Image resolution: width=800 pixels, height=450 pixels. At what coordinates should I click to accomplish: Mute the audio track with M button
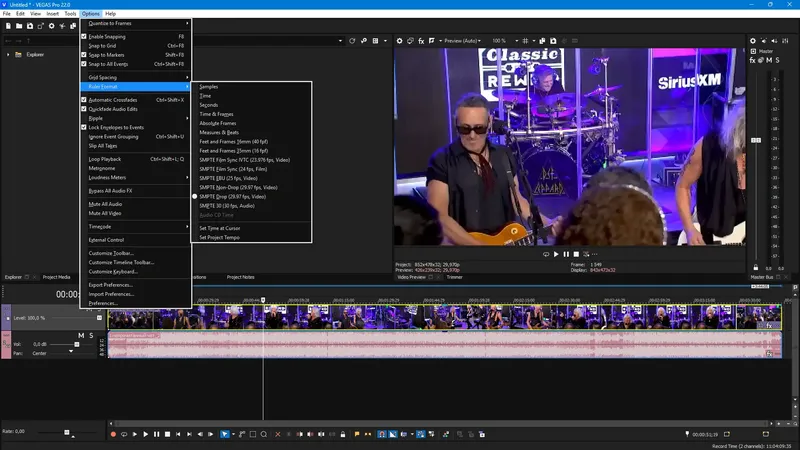pos(81,335)
